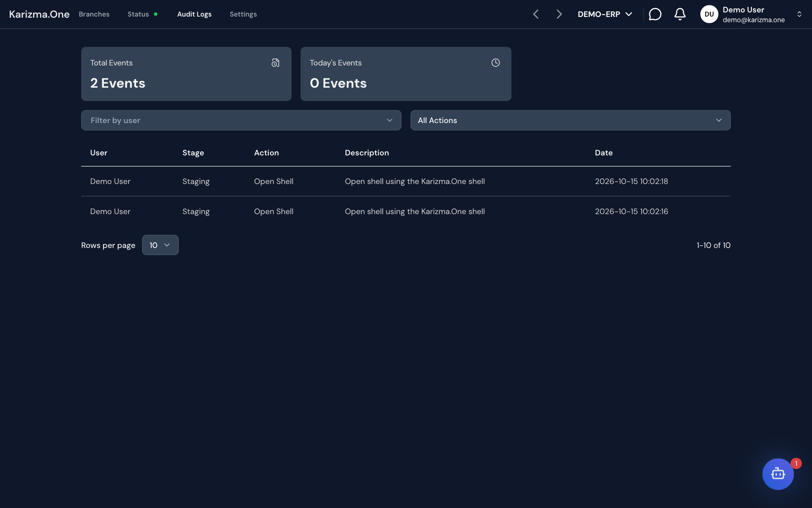Click the Date column header

click(603, 152)
